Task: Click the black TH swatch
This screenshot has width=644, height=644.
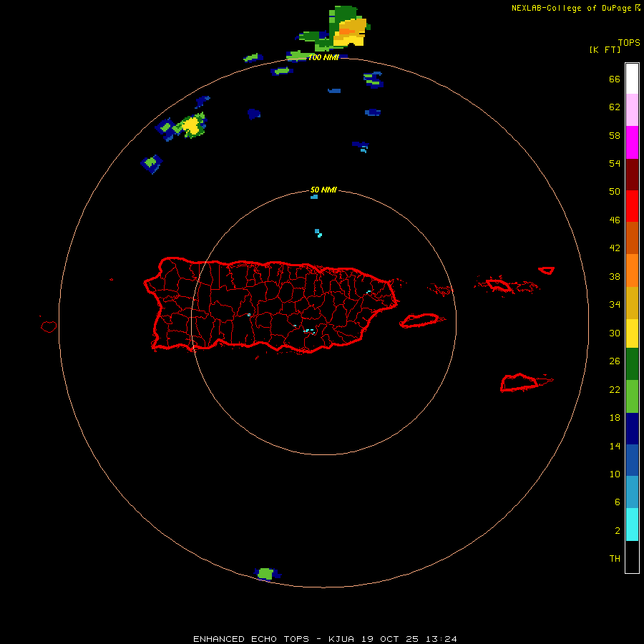Action: 632,557
